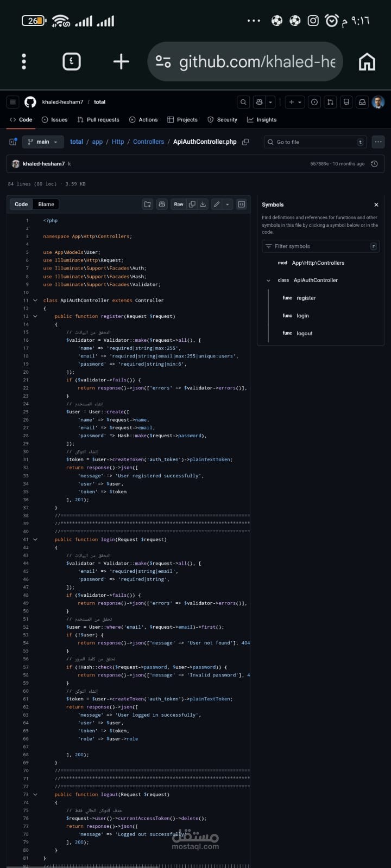Copy the file path to clipboard
Image resolution: width=391 pixels, height=868 pixels.
[x=245, y=142]
